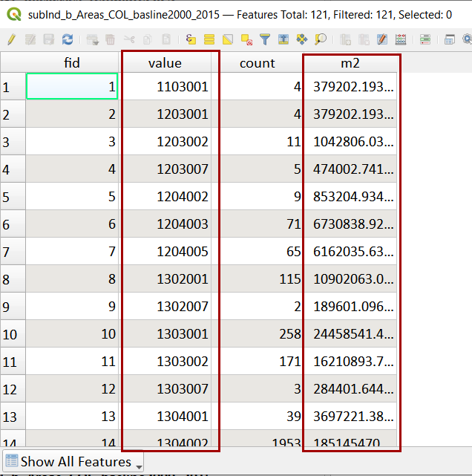Click the Reload the table icon
Viewport: 472px width, 476px height.
[68, 39]
